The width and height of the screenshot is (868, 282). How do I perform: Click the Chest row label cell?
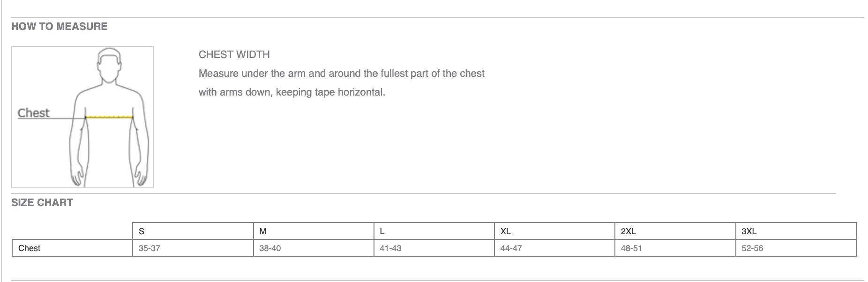tap(72, 248)
